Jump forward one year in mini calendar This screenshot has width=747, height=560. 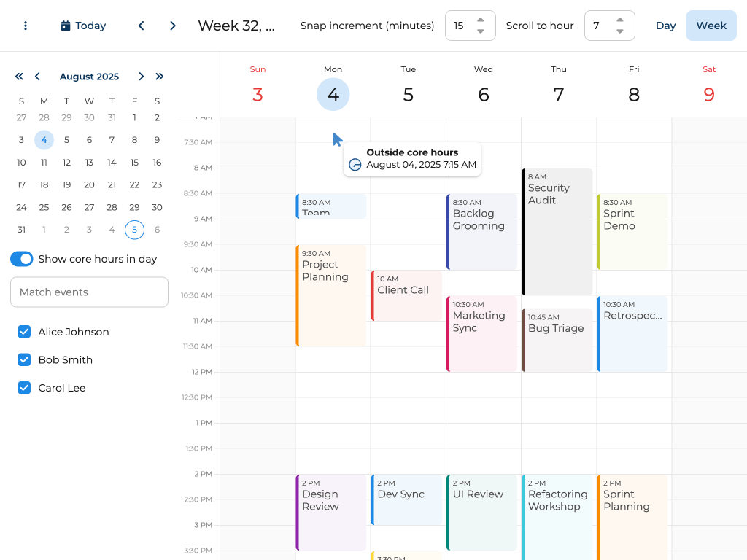(160, 77)
